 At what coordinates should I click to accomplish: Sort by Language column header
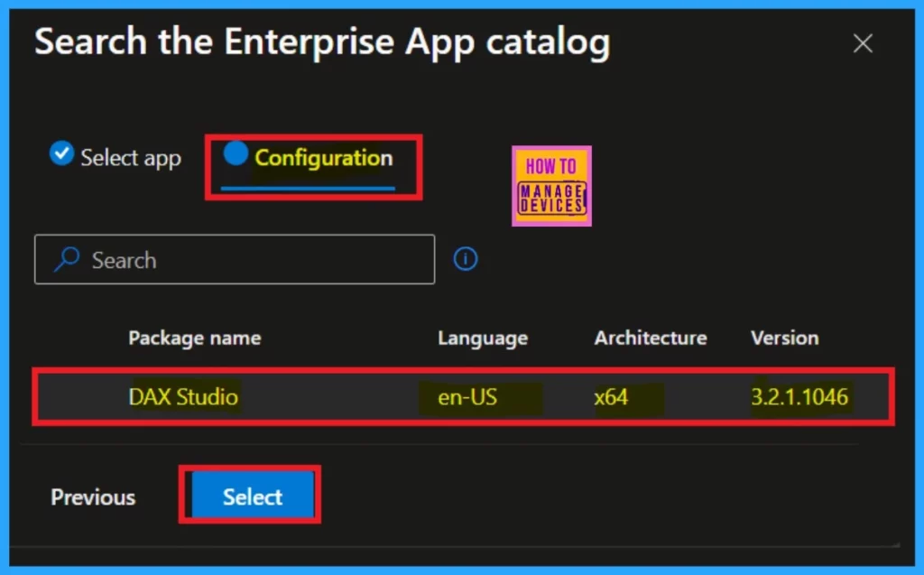click(483, 338)
